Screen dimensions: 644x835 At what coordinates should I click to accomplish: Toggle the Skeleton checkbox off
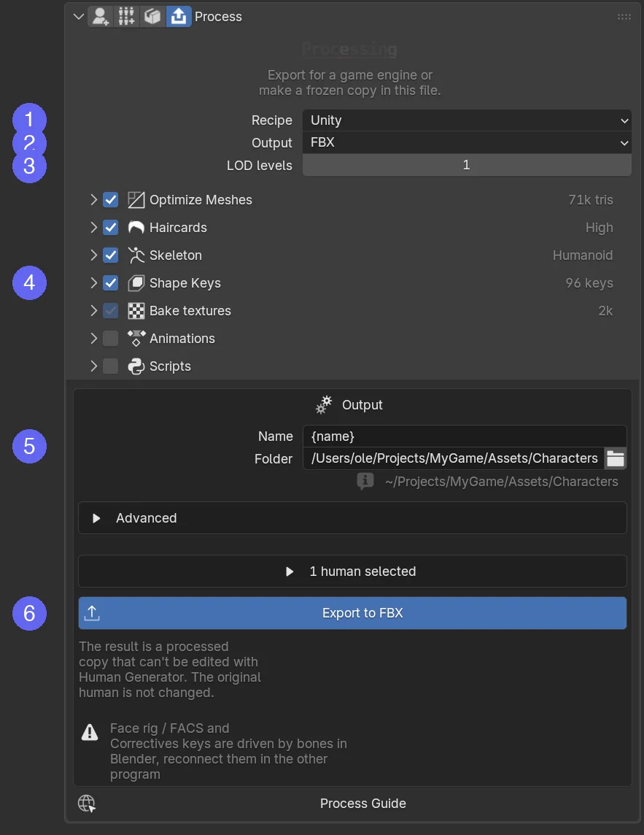click(111, 255)
